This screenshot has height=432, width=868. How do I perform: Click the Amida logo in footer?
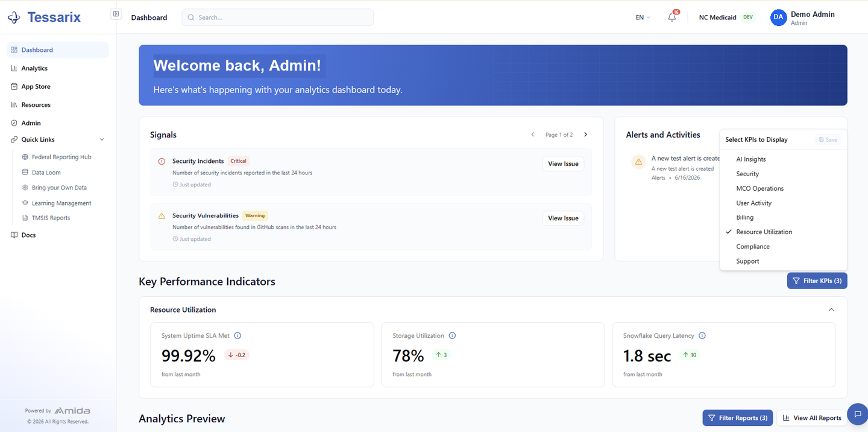point(72,411)
